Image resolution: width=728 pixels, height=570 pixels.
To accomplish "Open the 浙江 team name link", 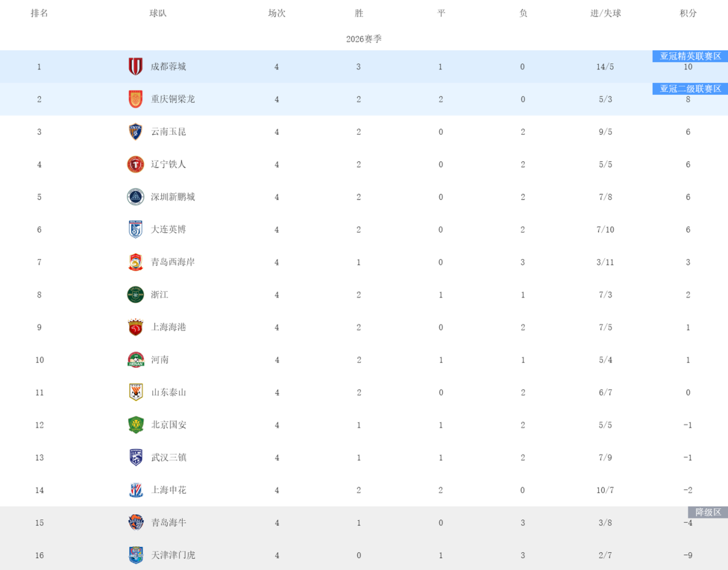I will (160, 294).
